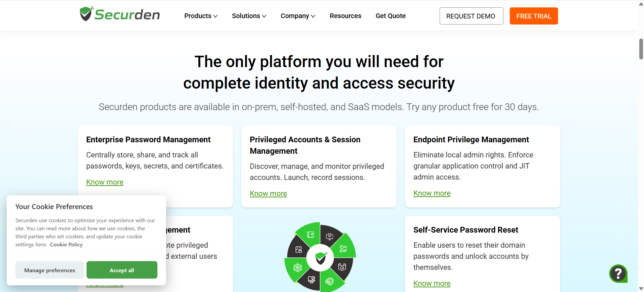The width and height of the screenshot is (644, 292).
Task: Accept all cookies
Action: tap(122, 270)
